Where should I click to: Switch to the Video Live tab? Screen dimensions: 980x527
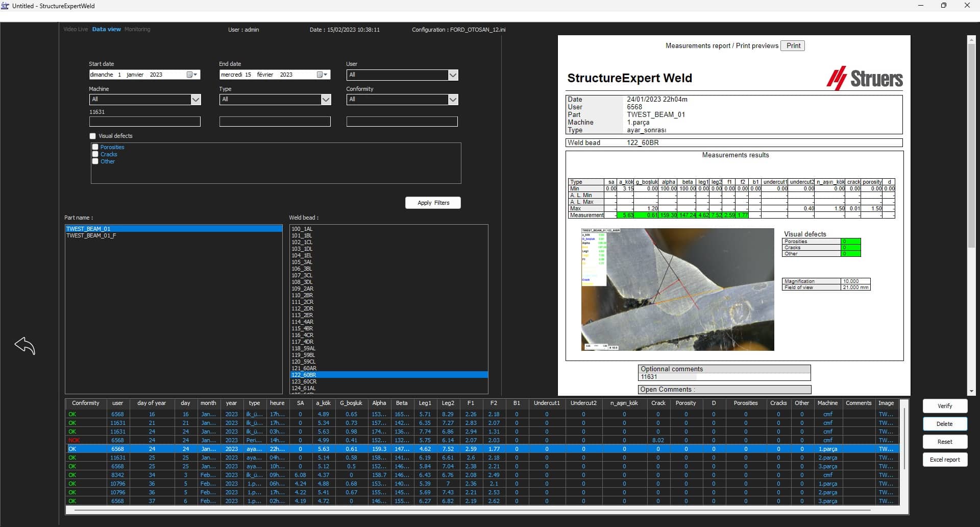click(76, 29)
